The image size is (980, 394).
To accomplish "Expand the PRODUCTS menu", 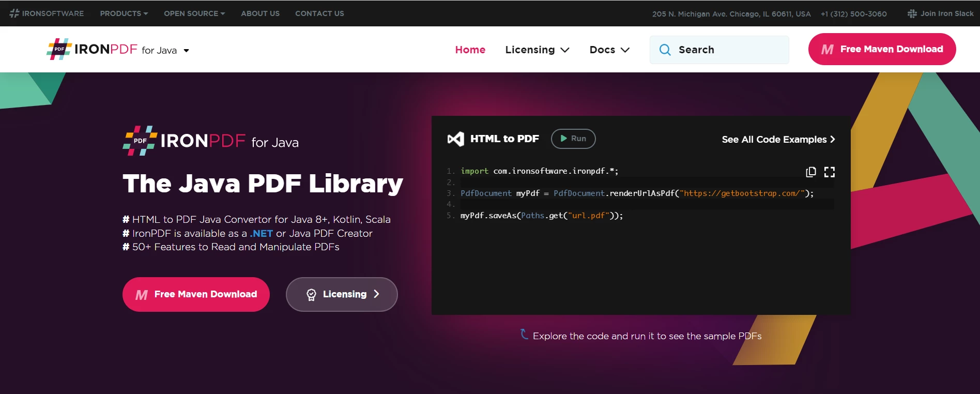I will tap(124, 13).
